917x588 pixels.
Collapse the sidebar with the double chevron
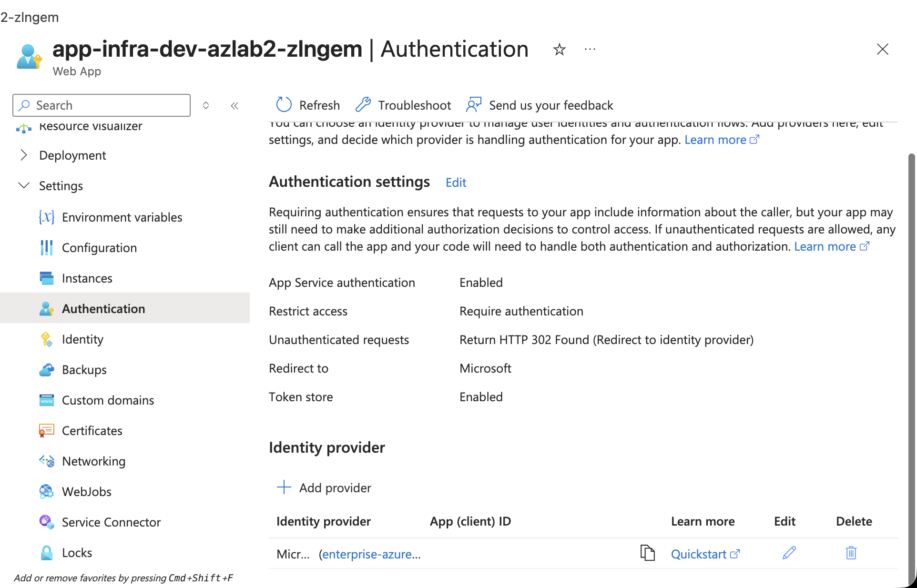pos(234,106)
